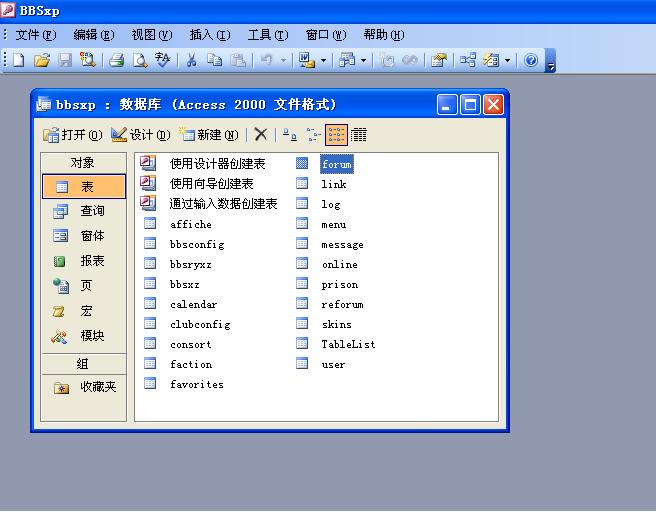Screen dimensions: 656x512
Task: Select the TableList table
Action: pyautogui.click(x=348, y=345)
